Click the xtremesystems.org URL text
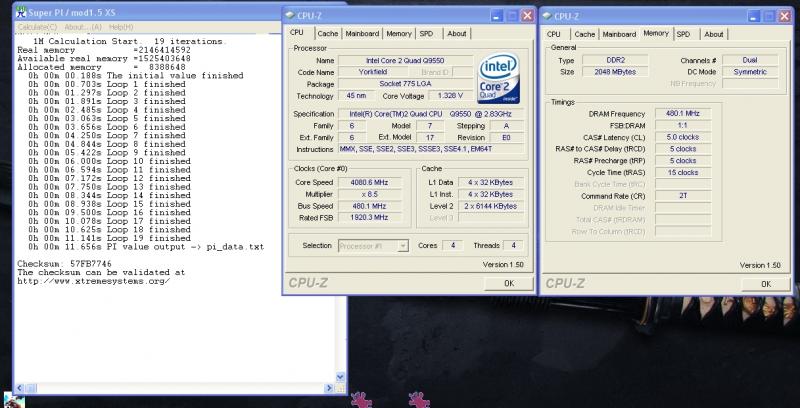This screenshot has height=408, width=800. [93, 281]
